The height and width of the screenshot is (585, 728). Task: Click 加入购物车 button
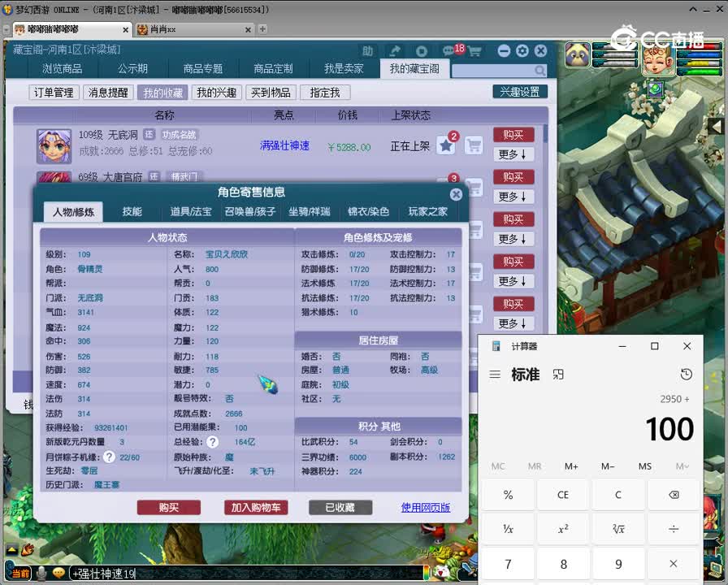(x=256, y=508)
